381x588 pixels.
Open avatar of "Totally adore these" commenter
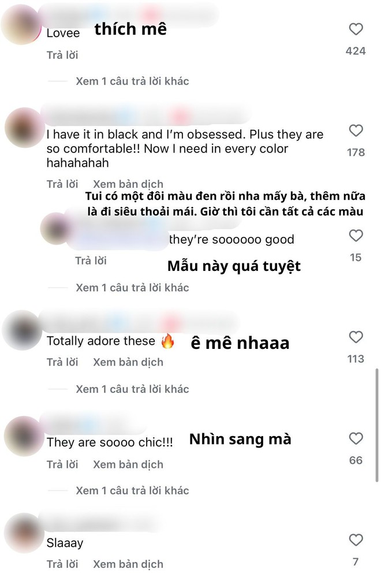click(22, 330)
